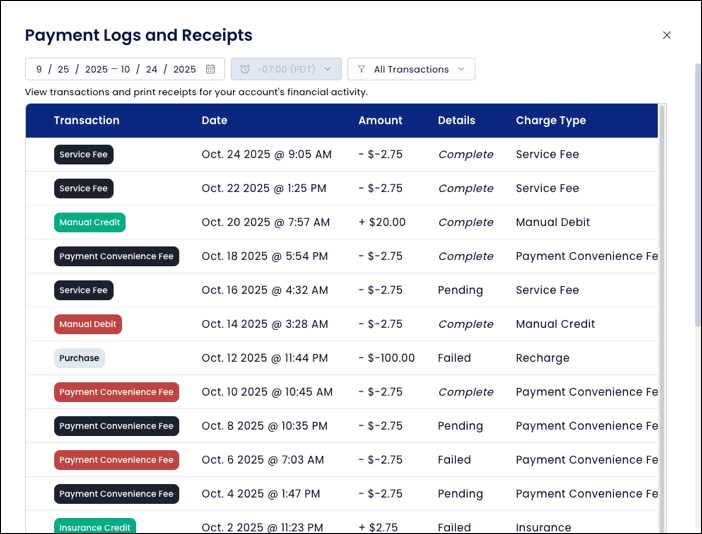The width and height of the screenshot is (702, 534).
Task: Click the red Manual Debit badge
Action: tap(88, 324)
